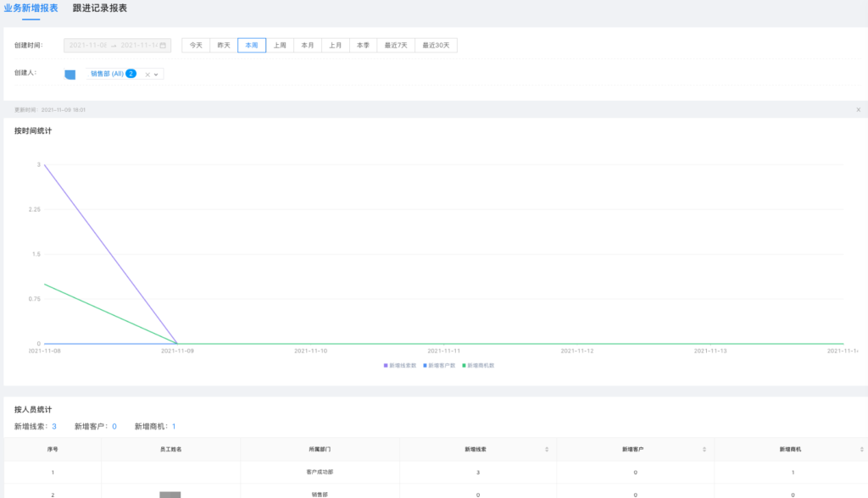
Task: Close the update time notice bar
Action: [858, 109]
